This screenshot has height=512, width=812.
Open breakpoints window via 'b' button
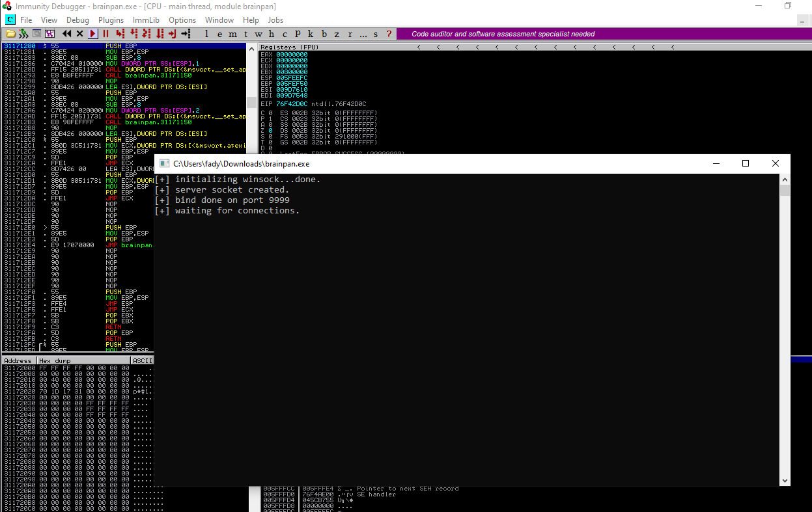(324, 34)
